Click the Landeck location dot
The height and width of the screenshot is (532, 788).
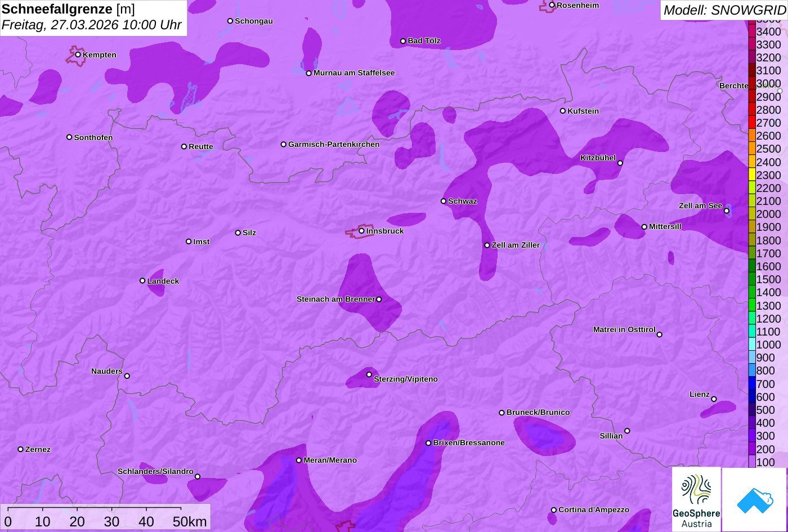pos(142,281)
